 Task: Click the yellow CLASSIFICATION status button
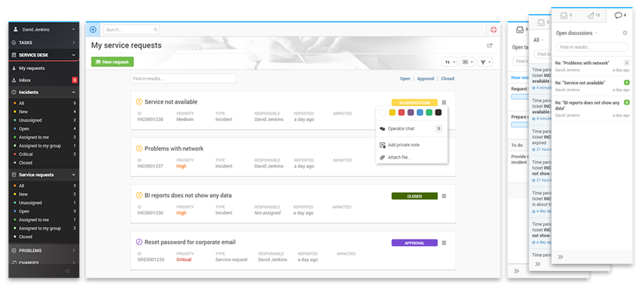(x=414, y=102)
